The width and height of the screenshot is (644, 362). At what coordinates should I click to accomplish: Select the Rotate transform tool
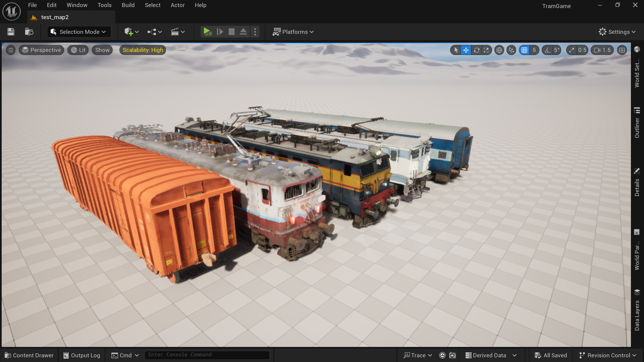click(476, 50)
